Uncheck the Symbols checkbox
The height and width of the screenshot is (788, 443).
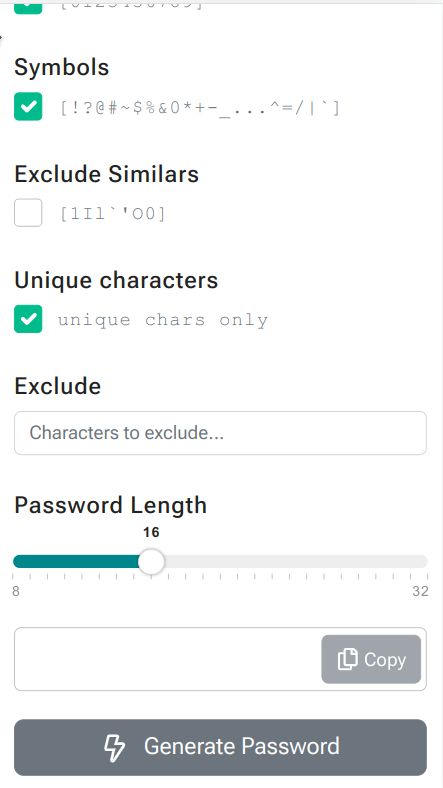coord(28,107)
